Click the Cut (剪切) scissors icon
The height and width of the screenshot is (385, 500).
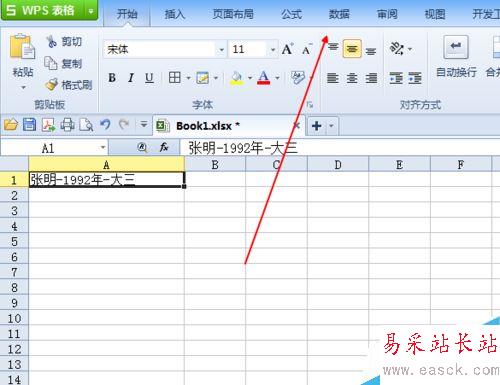pos(51,41)
